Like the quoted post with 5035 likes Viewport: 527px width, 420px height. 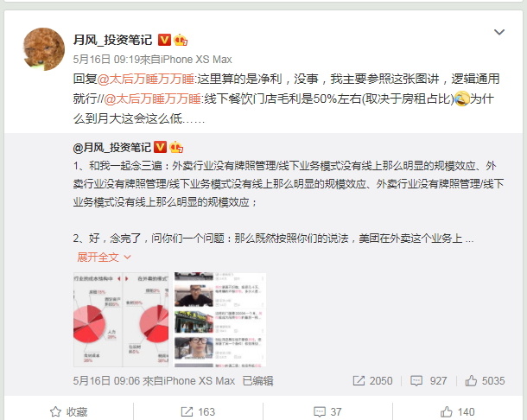click(x=485, y=380)
